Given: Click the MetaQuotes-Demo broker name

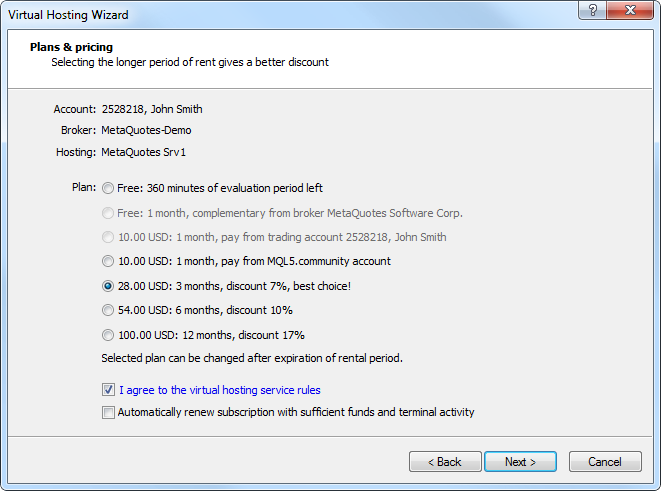Looking at the screenshot, I should (x=146, y=130).
